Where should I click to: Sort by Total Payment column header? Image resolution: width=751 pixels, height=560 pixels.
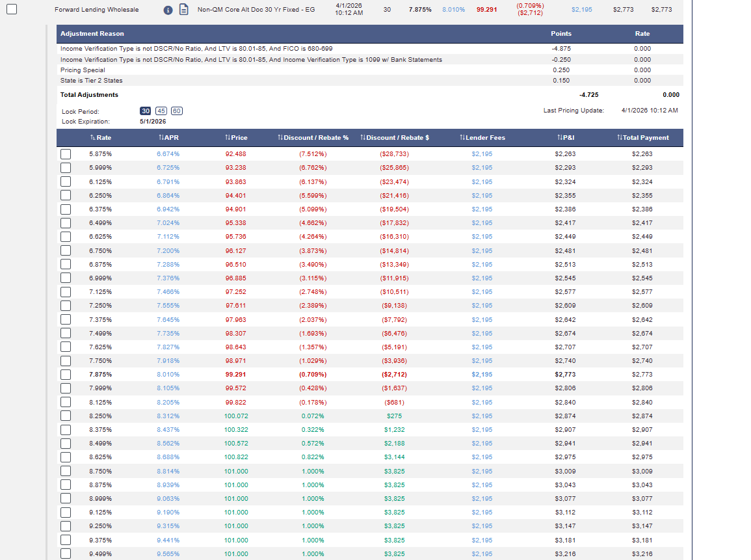[643, 137]
